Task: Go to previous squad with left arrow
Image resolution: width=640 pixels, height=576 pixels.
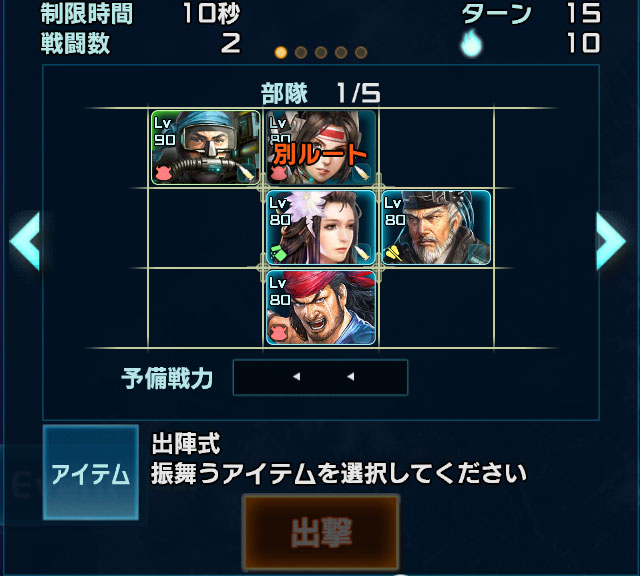Action: [25, 241]
